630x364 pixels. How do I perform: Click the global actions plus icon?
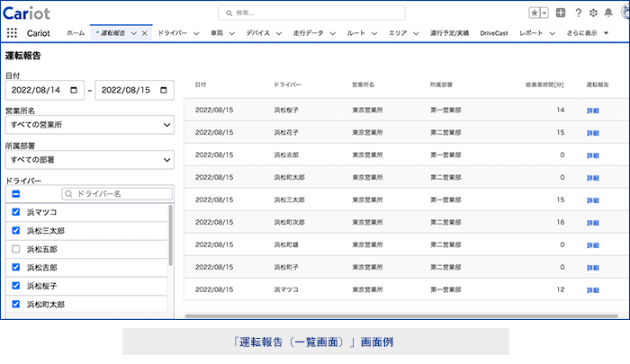click(561, 13)
